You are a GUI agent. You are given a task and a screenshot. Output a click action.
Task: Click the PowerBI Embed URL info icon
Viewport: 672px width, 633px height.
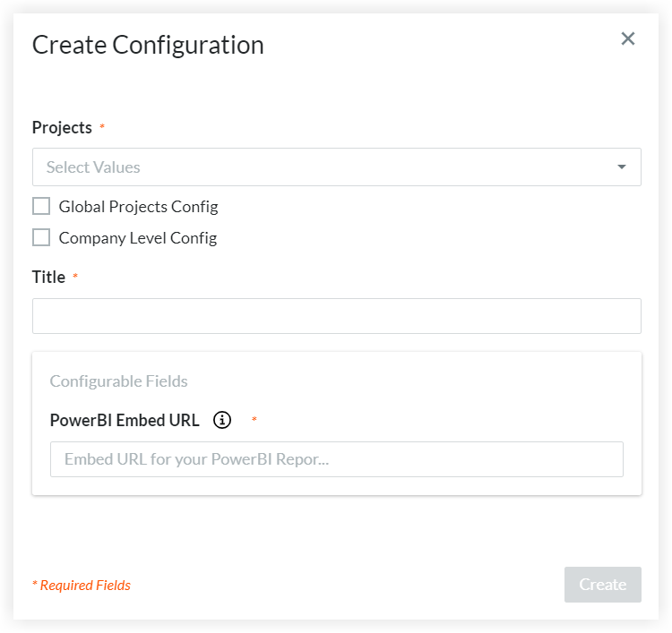tap(222, 420)
